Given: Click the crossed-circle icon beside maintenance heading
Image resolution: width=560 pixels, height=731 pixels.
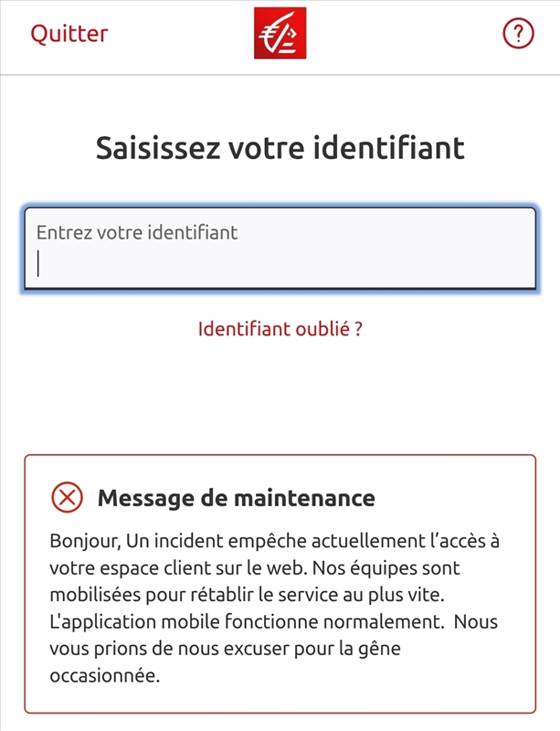Looking at the screenshot, I should pyautogui.click(x=65, y=497).
